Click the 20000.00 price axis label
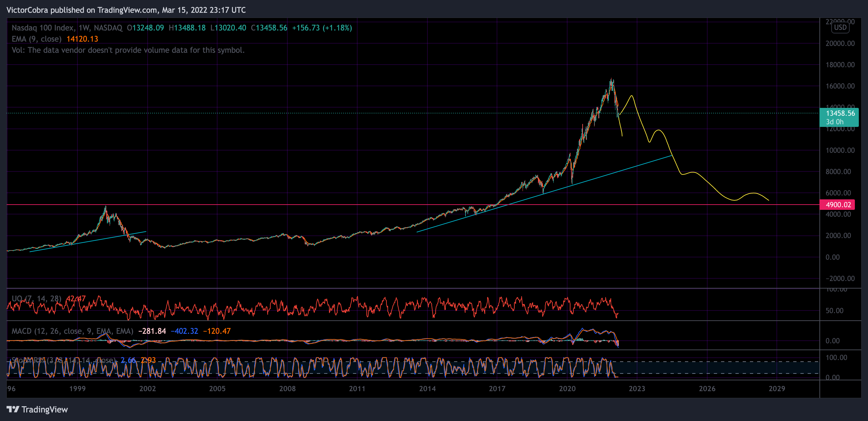 [x=840, y=44]
